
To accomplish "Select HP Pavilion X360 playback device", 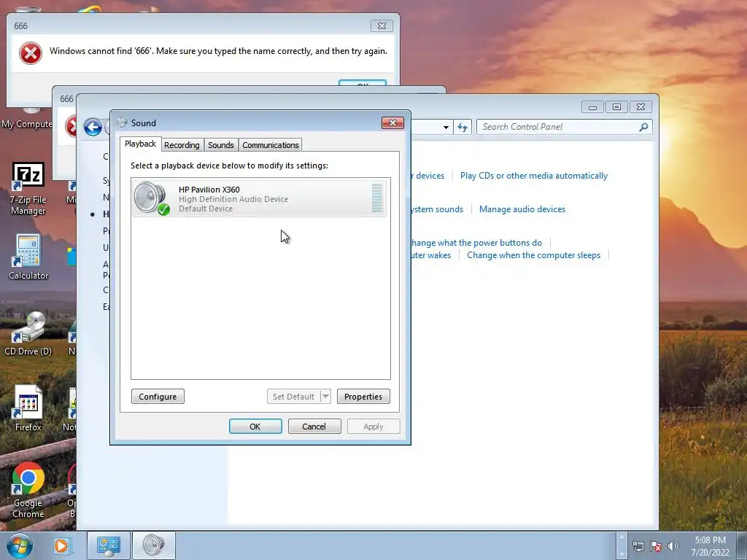I will pos(259,198).
